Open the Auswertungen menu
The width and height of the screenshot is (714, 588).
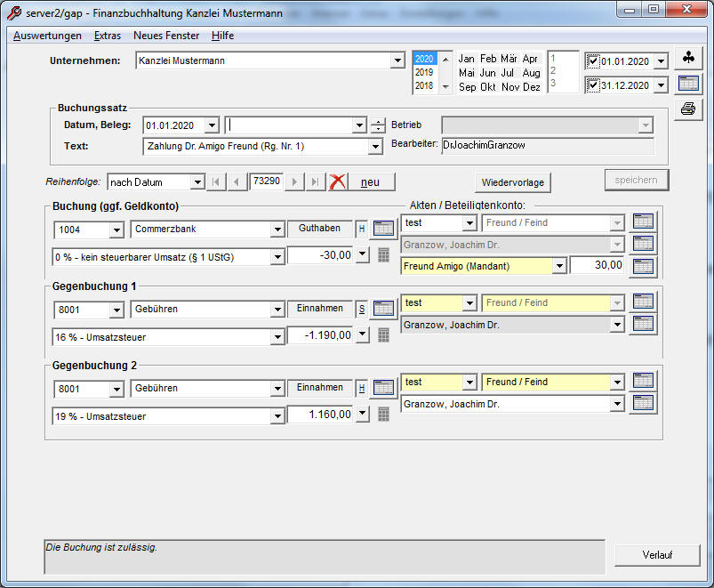click(x=47, y=36)
